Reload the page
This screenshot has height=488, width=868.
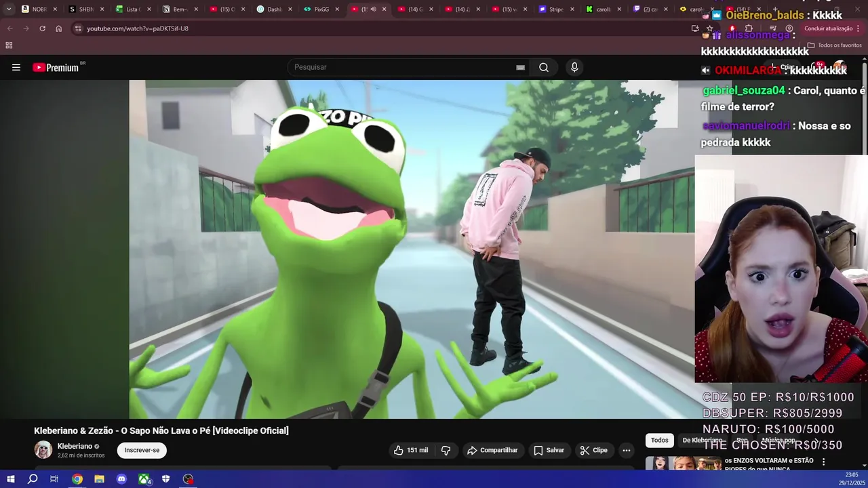42,28
